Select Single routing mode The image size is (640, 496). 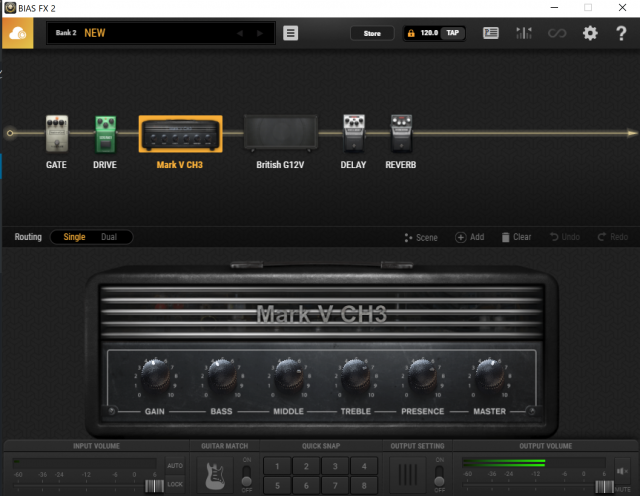[x=74, y=237]
